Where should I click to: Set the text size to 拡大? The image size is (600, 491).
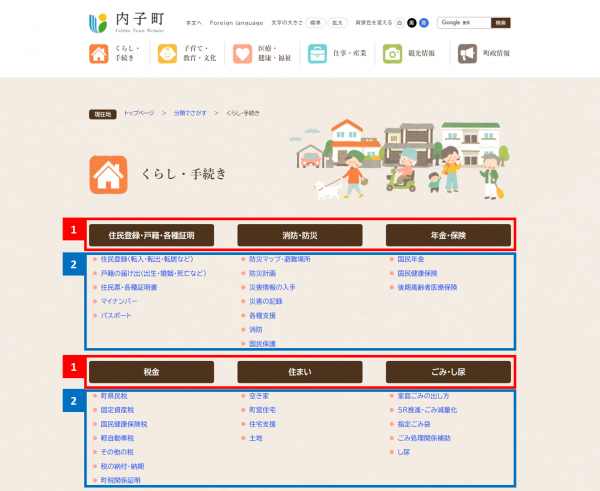(x=338, y=23)
